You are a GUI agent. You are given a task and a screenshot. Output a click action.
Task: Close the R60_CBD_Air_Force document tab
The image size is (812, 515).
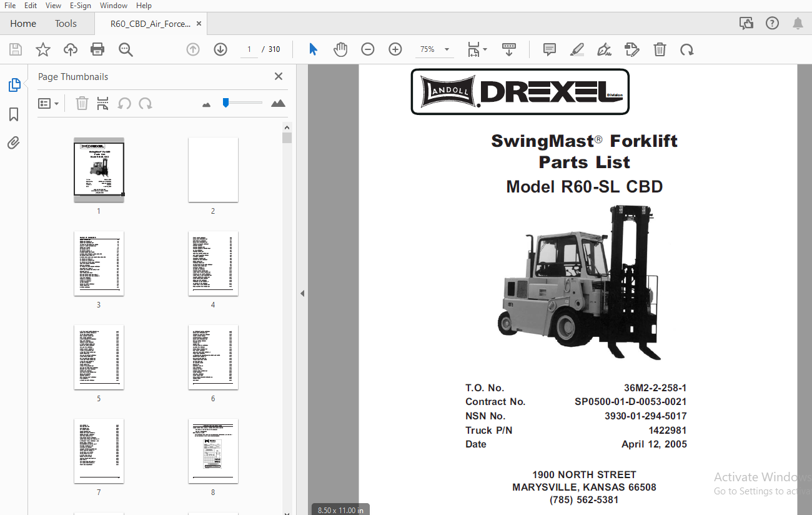click(x=199, y=24)
